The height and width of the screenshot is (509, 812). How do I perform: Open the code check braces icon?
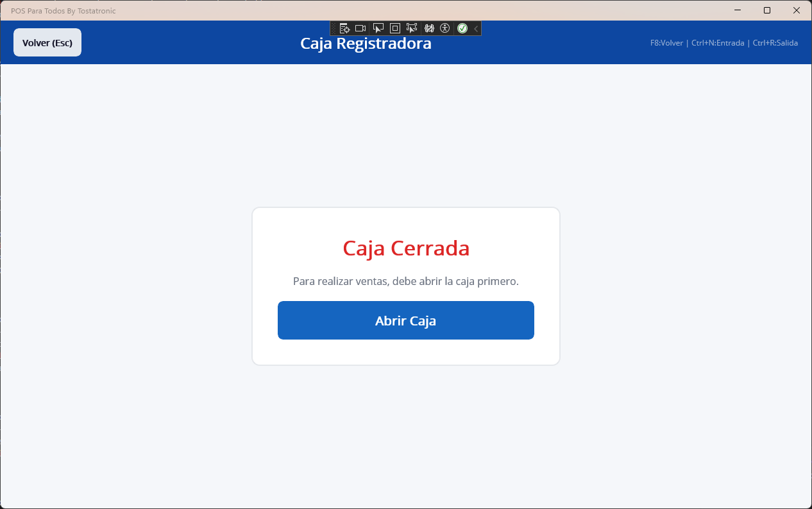tap(428, 28)
